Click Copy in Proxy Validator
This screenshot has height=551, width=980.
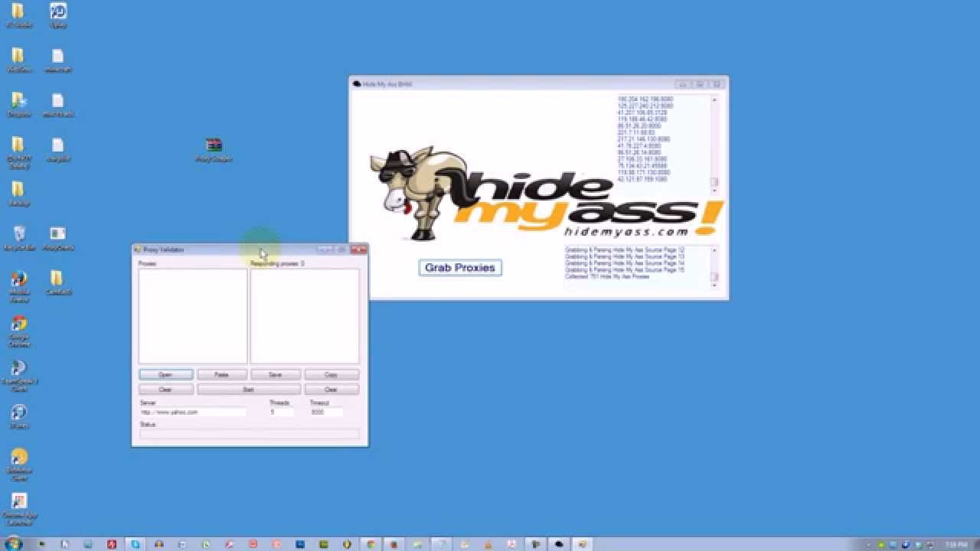click(332, 375)
